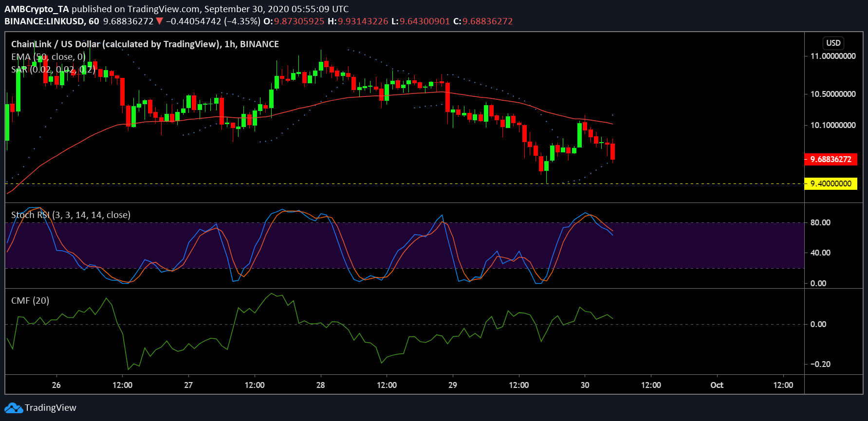Click the TradingView text at bottom left
Screen dimensions: 868x421
pos(51,408)
